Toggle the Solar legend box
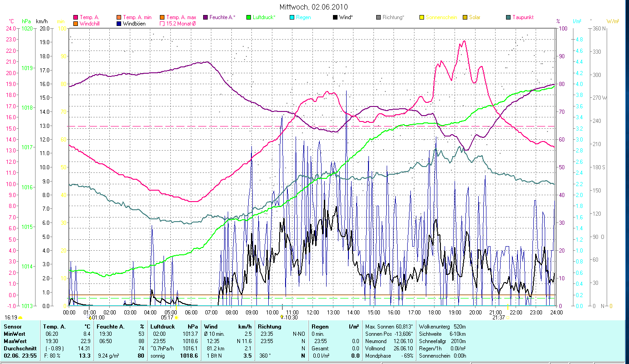This screenshot has height=364, width=629. pos(465,17)
